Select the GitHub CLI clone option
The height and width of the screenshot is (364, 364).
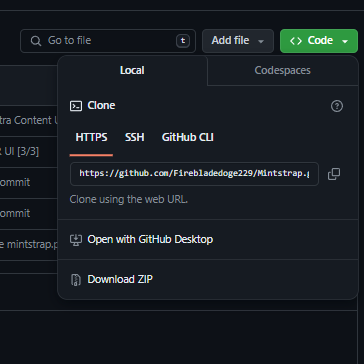(x=188, y=137)
